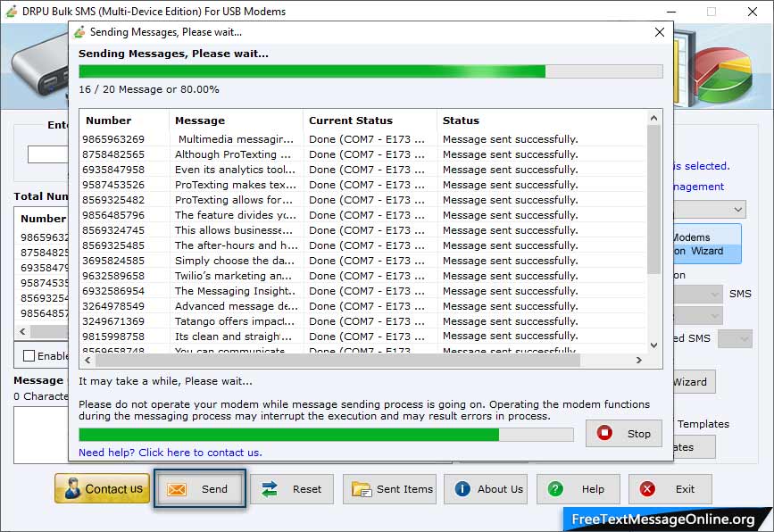Click the vertical scrollbar thumb of the message list
The width and height of the screenshot is (774, 532).
pos(653,199)
